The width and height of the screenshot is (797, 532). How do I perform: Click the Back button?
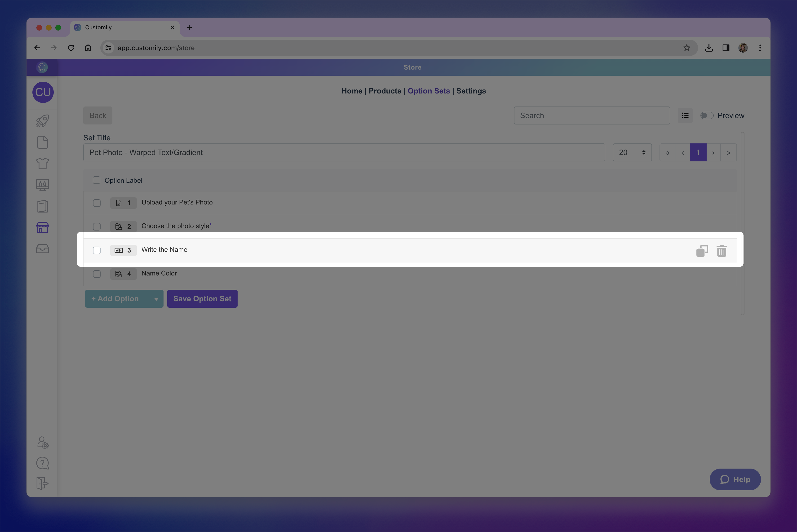pos(98,115)
